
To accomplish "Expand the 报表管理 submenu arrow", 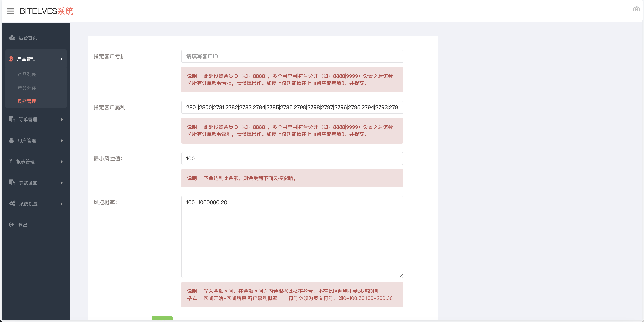I will click(x=62, y=162).
